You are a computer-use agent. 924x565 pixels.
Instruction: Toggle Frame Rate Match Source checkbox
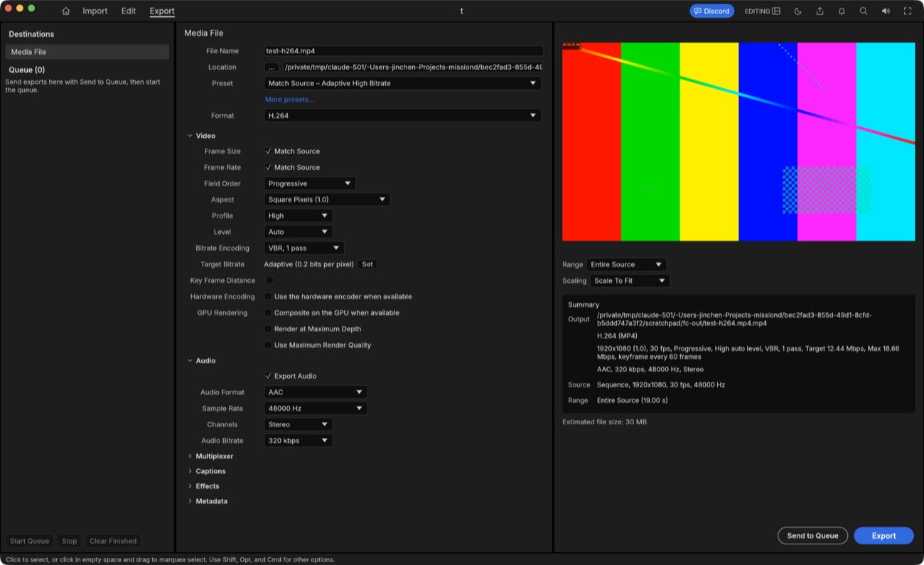[268, 168]
